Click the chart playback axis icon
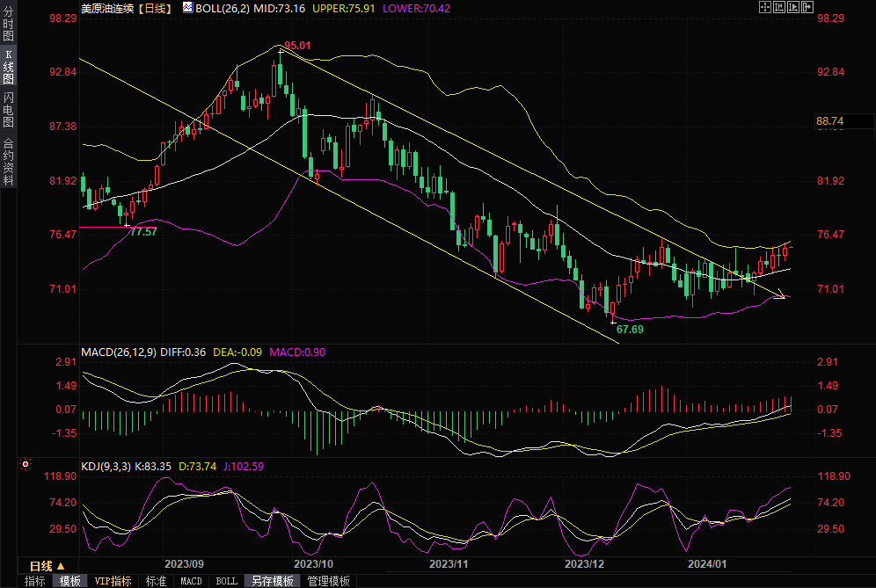 [792, 7]
